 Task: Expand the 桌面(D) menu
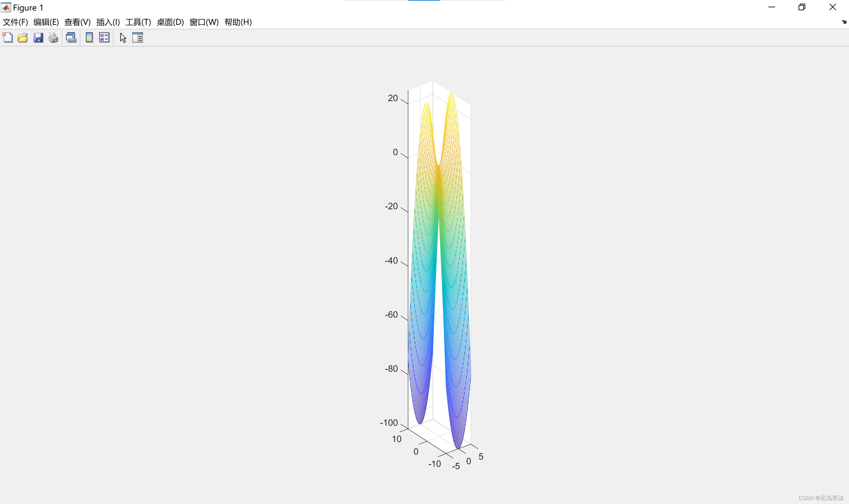[x=170, y=22]
